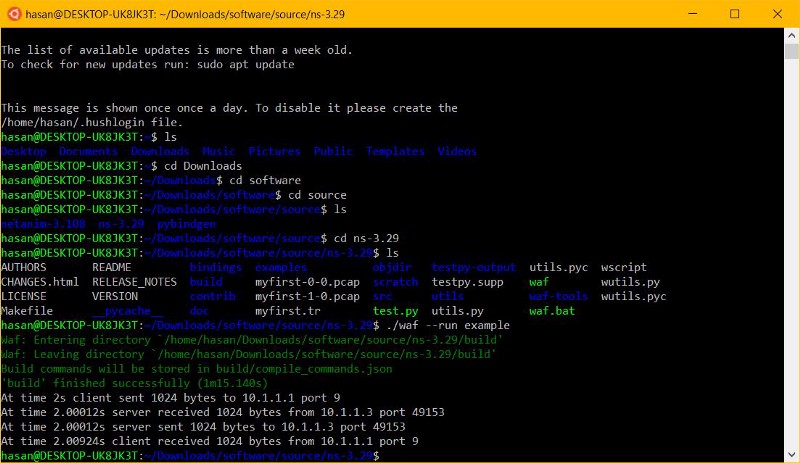Click the testpy-output directory name

tap(473, 268)
